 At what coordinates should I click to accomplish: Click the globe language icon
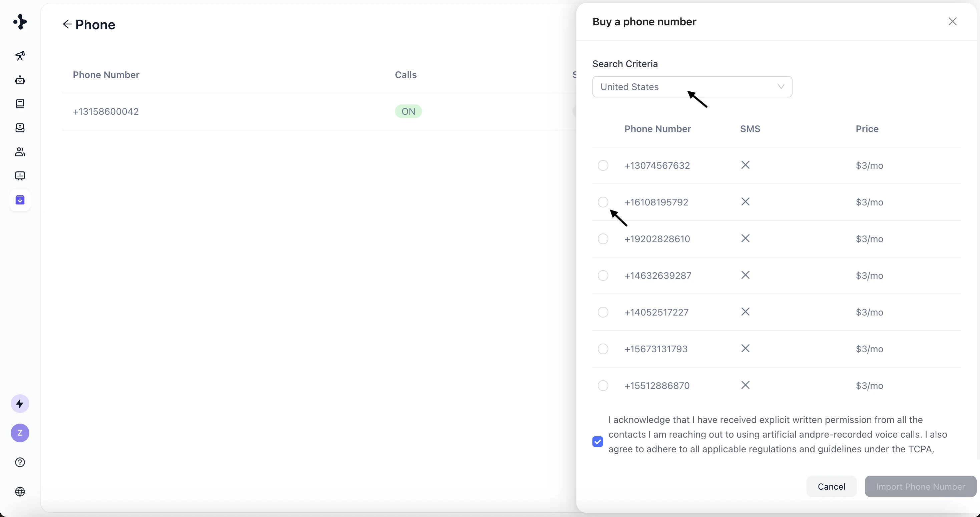[20, 492]
